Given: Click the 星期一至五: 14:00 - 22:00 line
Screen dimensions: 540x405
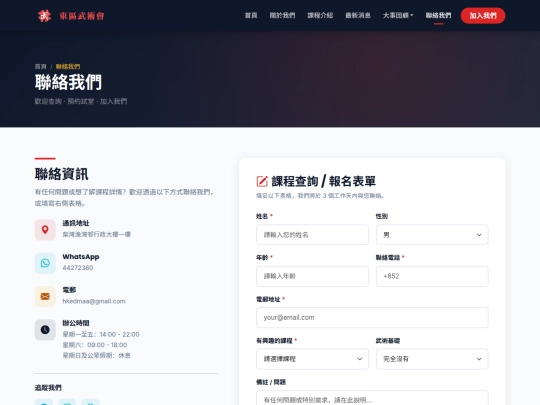Looking at the screenshot, I should point(101,334).
